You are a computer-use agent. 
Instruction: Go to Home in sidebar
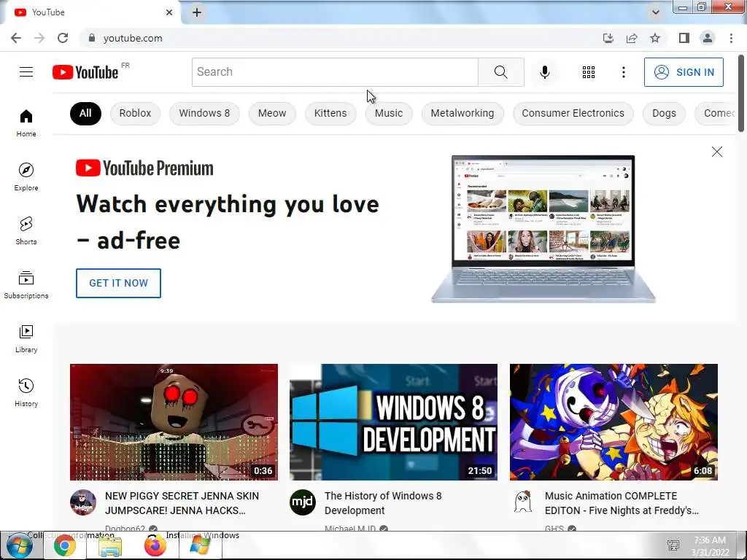[x=26, y=122]
